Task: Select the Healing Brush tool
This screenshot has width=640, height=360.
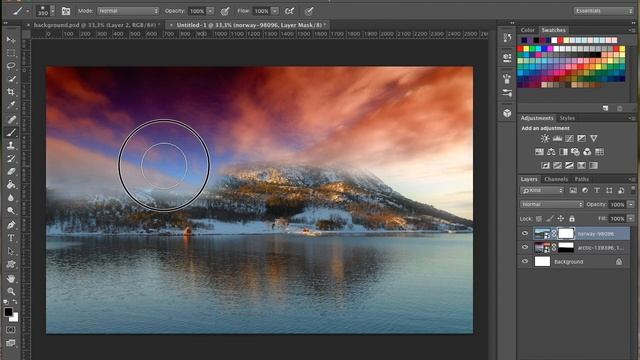Action: [11, 119]
